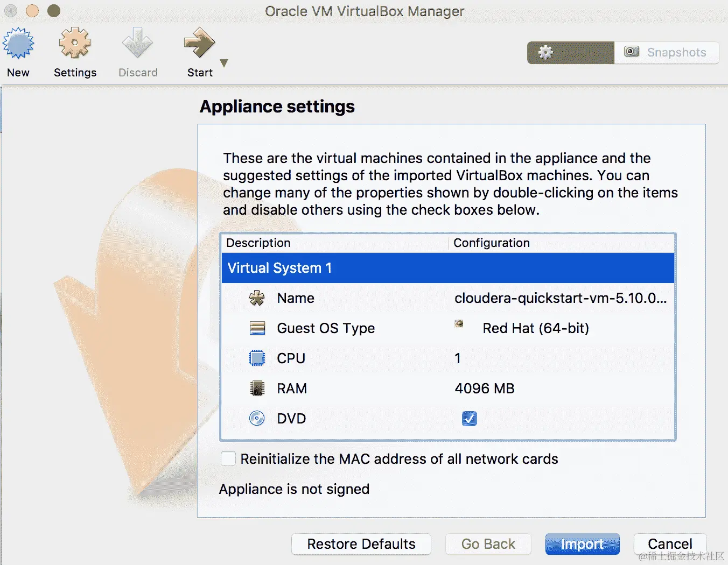Screen dimensions: 728x565
Task: Switch to the Details tab
Action: tap(571, 53)
